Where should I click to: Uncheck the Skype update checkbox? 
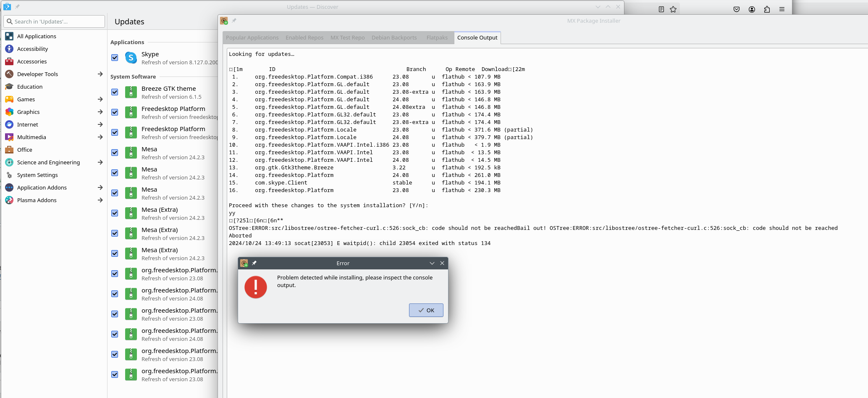coord(115,58)
